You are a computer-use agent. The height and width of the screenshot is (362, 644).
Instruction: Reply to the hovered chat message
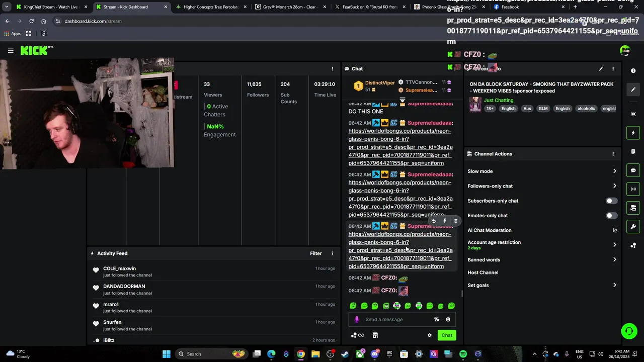click(x=434, y=221)
